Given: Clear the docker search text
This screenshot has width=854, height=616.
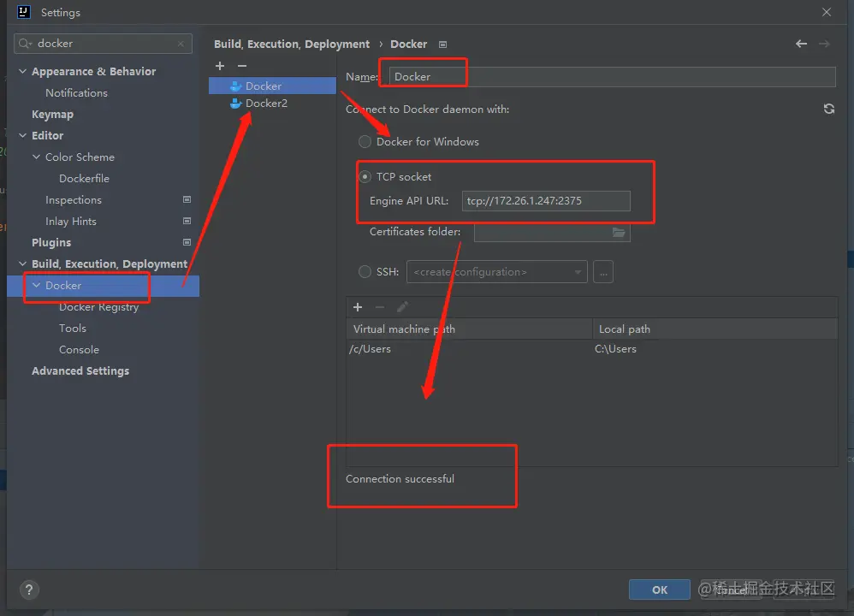Looking at the screenshot, I should point(181,44).
